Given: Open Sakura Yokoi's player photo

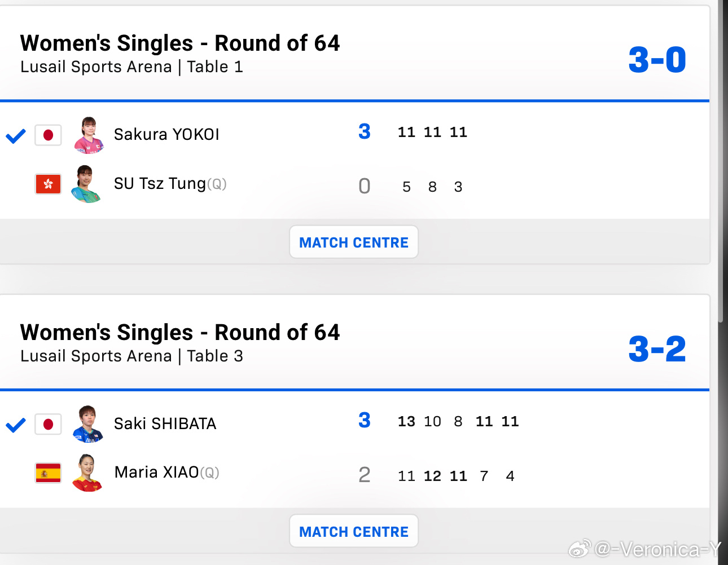Looking at the screenshot, I should 89,135.
